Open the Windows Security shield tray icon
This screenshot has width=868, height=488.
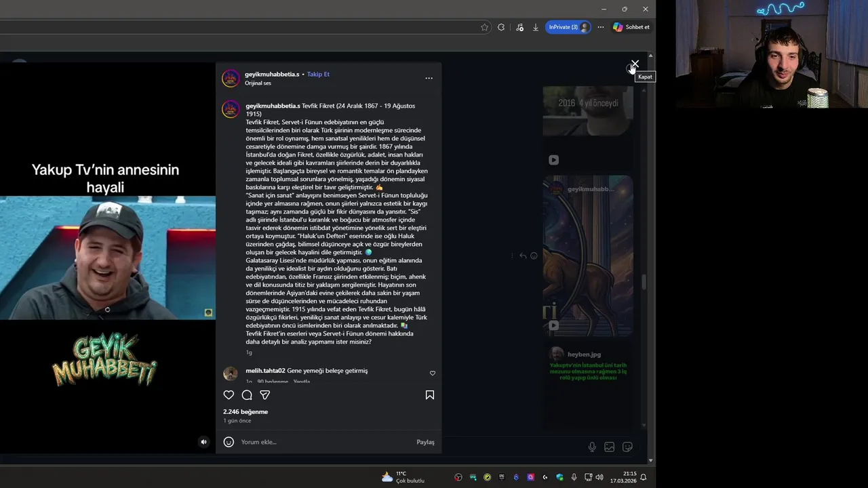click(x=559, y=477)
